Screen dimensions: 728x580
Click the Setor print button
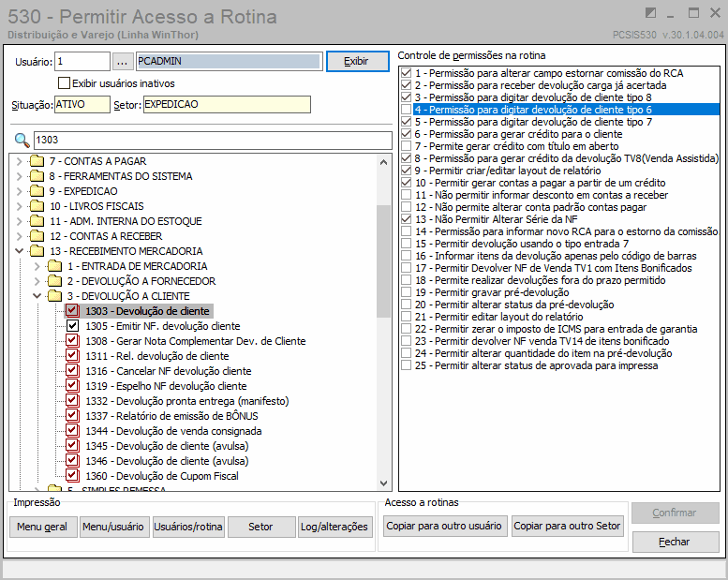(261, 527)
